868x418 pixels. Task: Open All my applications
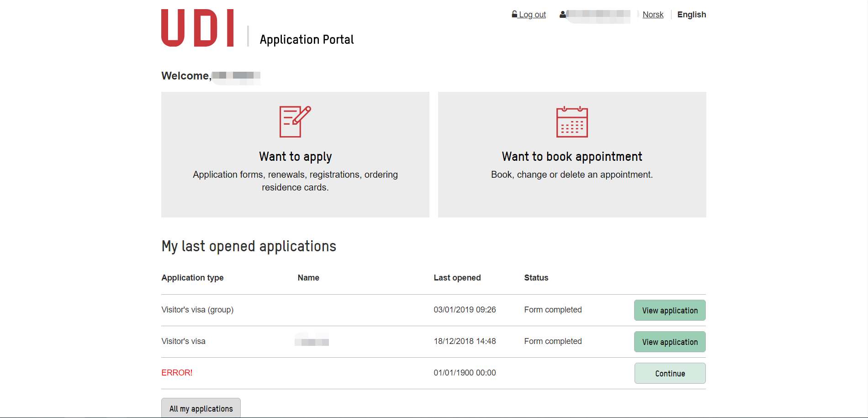coord(201,408)
